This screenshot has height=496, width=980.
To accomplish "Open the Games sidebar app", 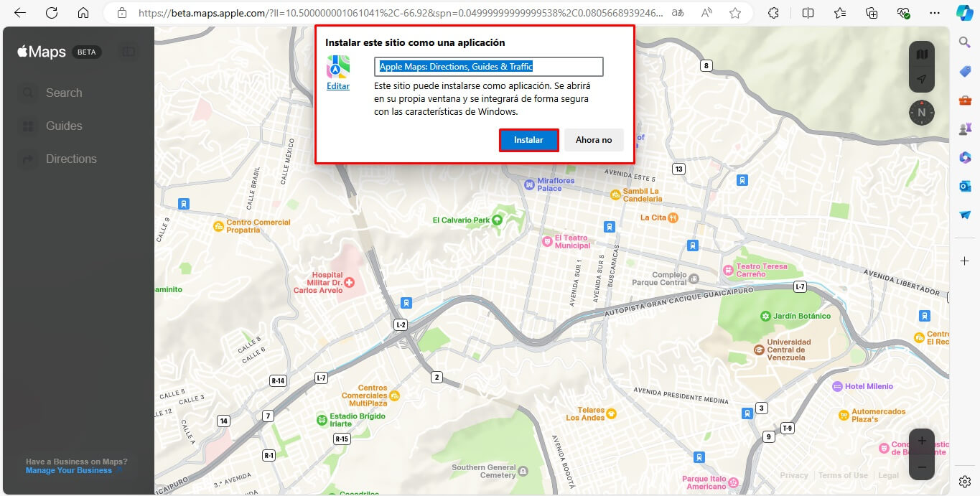I will [x=965, y=128].
